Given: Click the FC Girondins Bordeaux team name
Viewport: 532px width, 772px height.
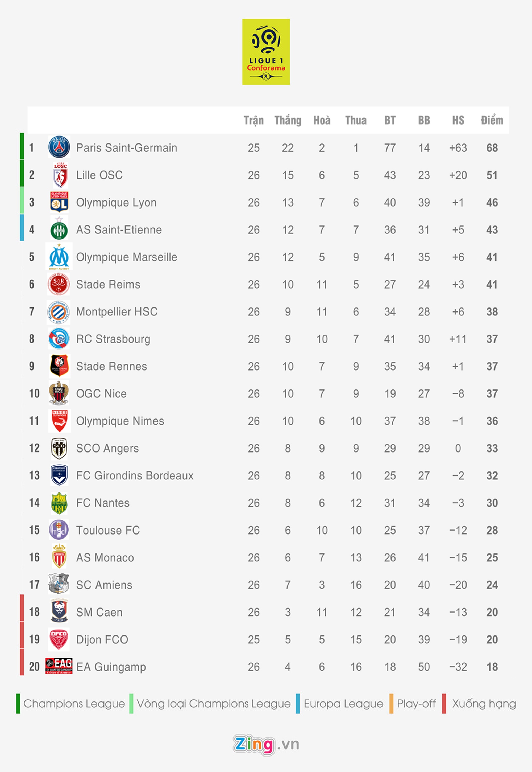Looking at the screenshot, I should pos(135,475).
